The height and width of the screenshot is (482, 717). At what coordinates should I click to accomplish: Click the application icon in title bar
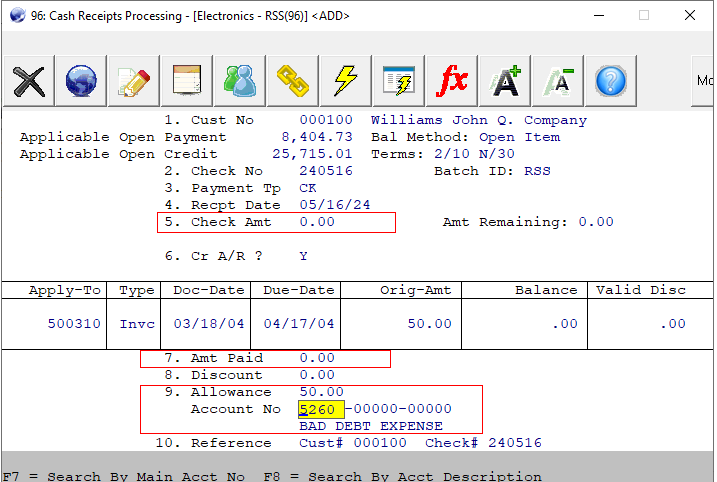(17, 15)
